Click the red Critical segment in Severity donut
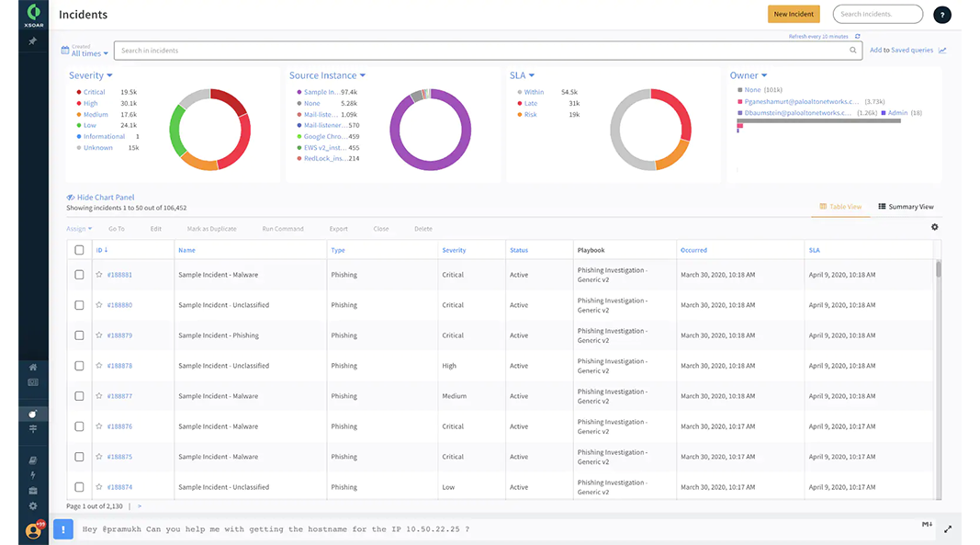The image size is (980, 545). pyautogui.click(x=228, y=99)
